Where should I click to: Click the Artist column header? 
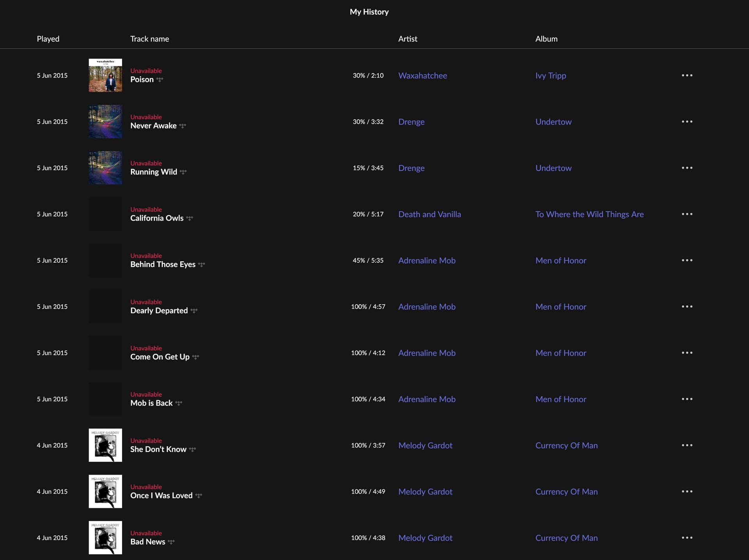408,39
